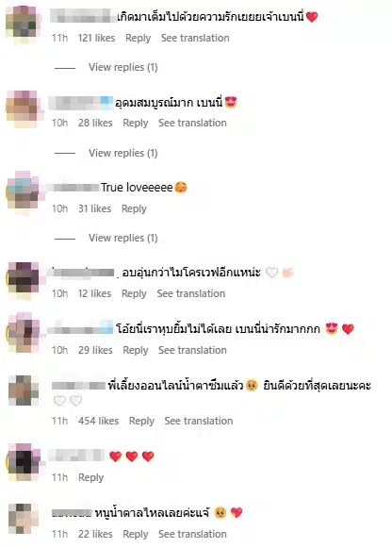Image resolution: width=392 pixels, height=548 pixels.
Task: Reply to the True loveeeee comment
Action: click(134, 208)
